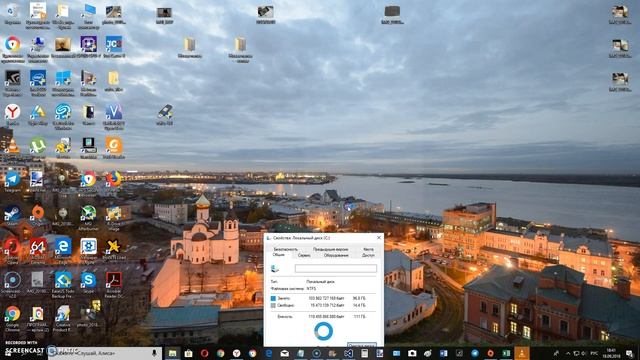This screenshot has height=360, width=640.
Task: Launch VLC from the desktop icon
Action: click(12, 147)
